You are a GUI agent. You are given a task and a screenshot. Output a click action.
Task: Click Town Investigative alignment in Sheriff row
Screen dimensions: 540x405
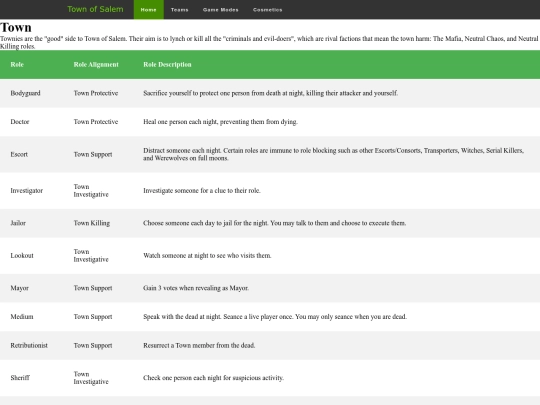pyautogui.click(x=91, y=378)
